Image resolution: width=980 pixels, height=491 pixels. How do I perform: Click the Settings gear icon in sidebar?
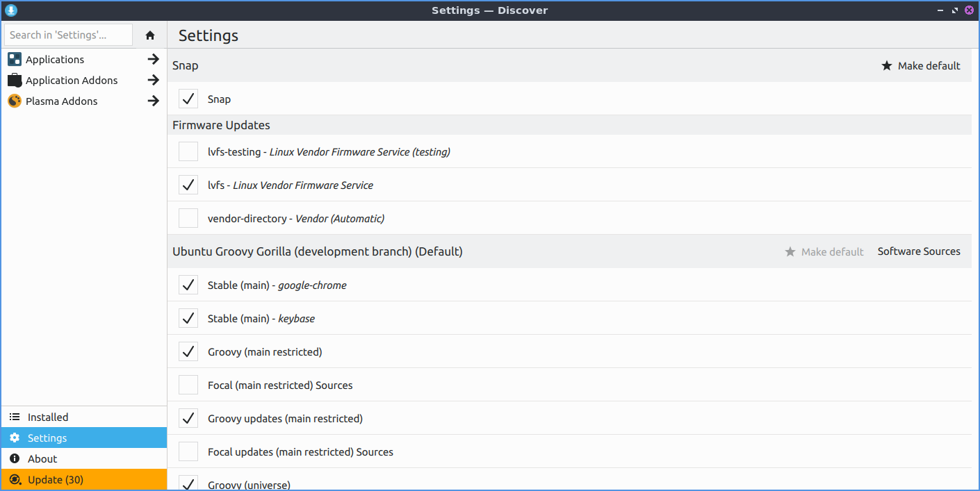[15, 438]
